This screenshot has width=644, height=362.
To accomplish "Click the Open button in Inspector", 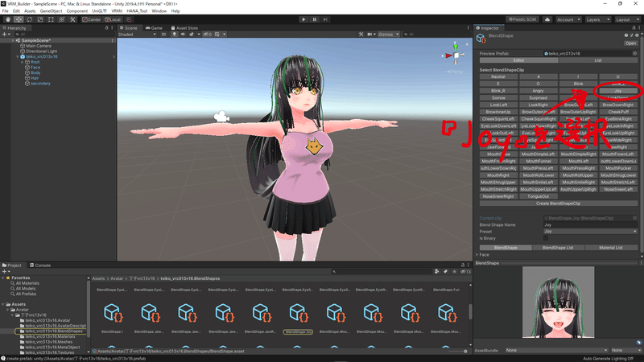I will [x=630, y=43].
